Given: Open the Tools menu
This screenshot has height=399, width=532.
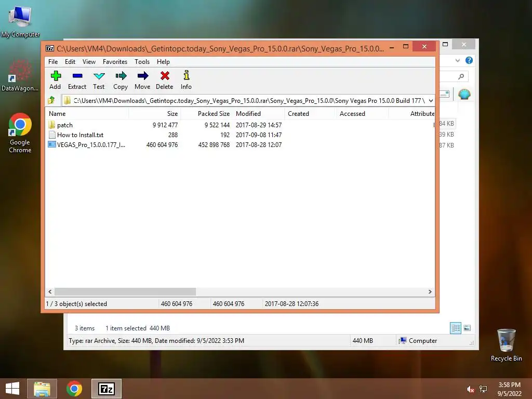Looking at the screenshot, I should tap(142, 62).
